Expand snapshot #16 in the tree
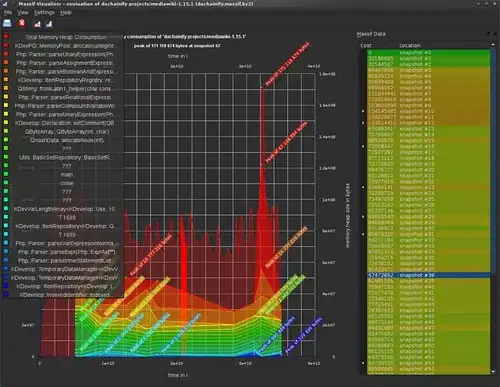The image size is (500, 387). [363, 146]
